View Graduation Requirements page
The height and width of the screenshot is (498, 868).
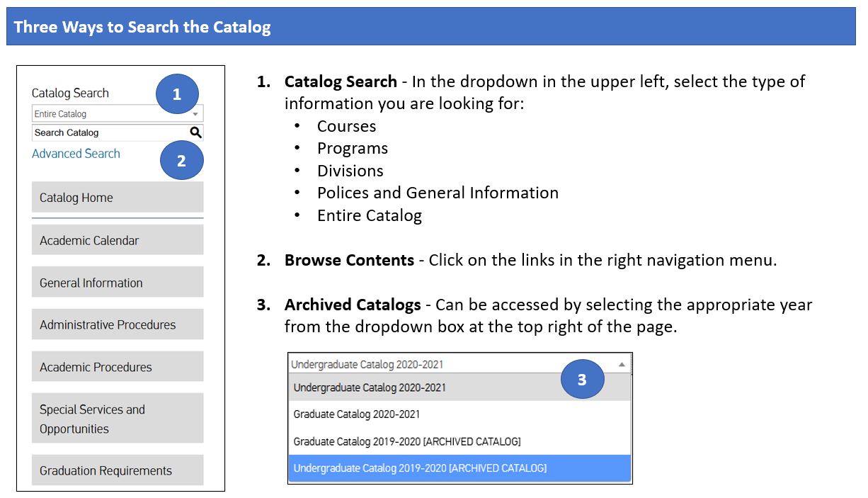point(118,470)
